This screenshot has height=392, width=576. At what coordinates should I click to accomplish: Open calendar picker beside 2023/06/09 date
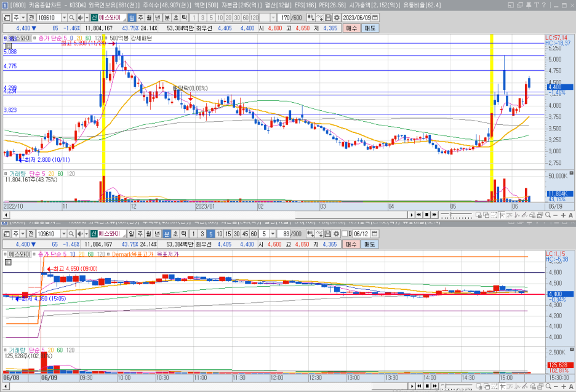375,18
